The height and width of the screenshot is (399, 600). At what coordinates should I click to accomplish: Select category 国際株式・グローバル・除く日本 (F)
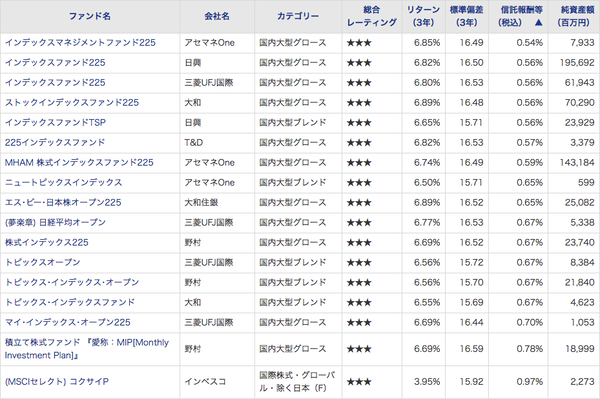(297, 382)
